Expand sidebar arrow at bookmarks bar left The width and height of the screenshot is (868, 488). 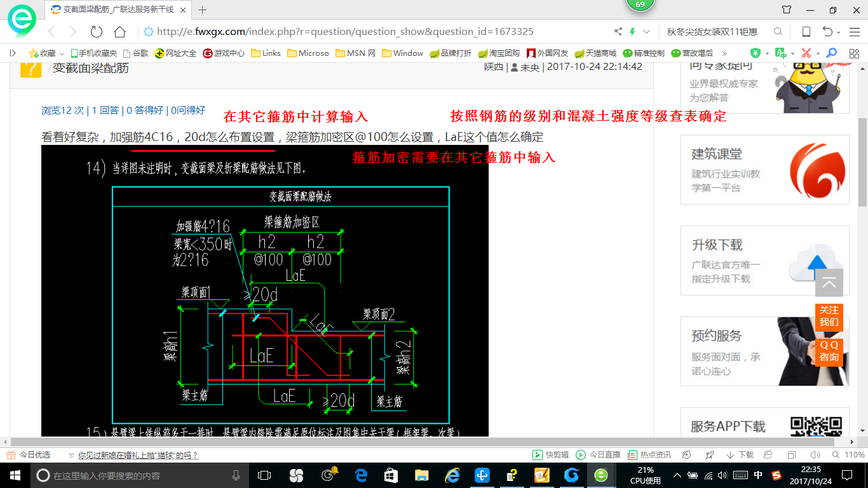tap(13, 53)
